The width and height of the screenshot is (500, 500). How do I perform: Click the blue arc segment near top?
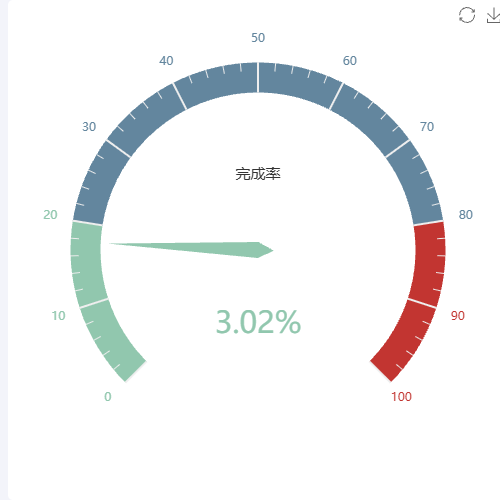click(258, 77)
